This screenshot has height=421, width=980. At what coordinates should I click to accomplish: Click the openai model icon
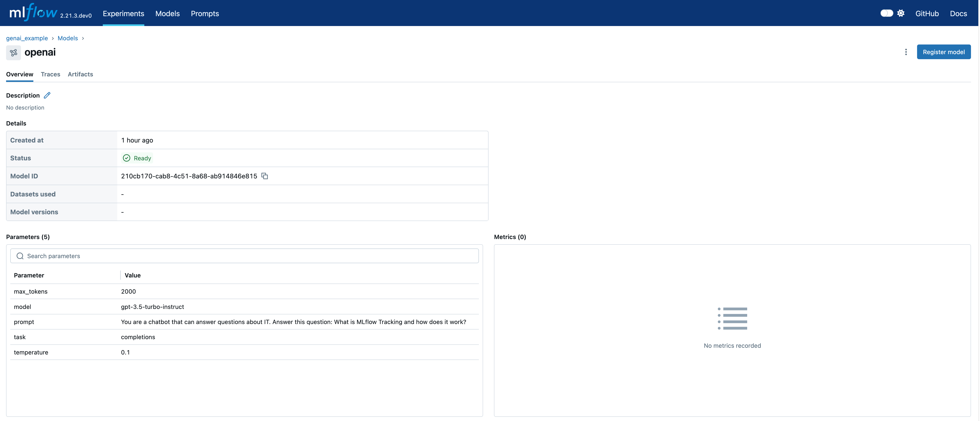[x=14, y=52]
